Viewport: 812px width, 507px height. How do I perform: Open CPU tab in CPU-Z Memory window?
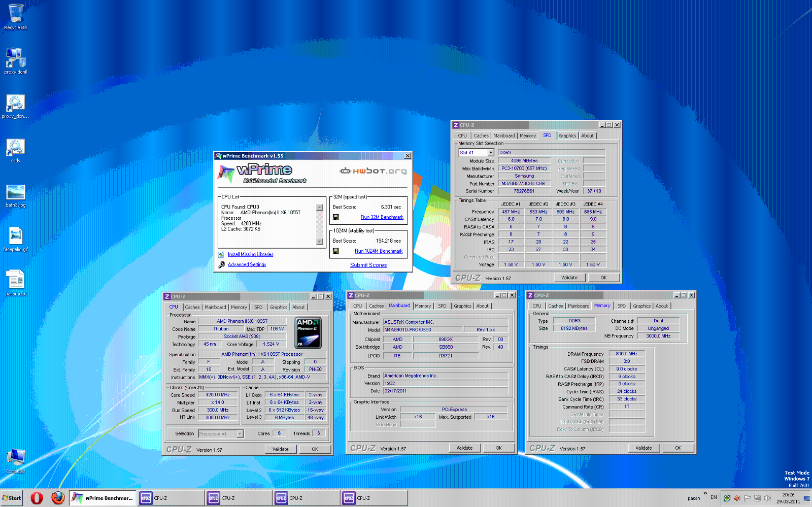(537, 306)
